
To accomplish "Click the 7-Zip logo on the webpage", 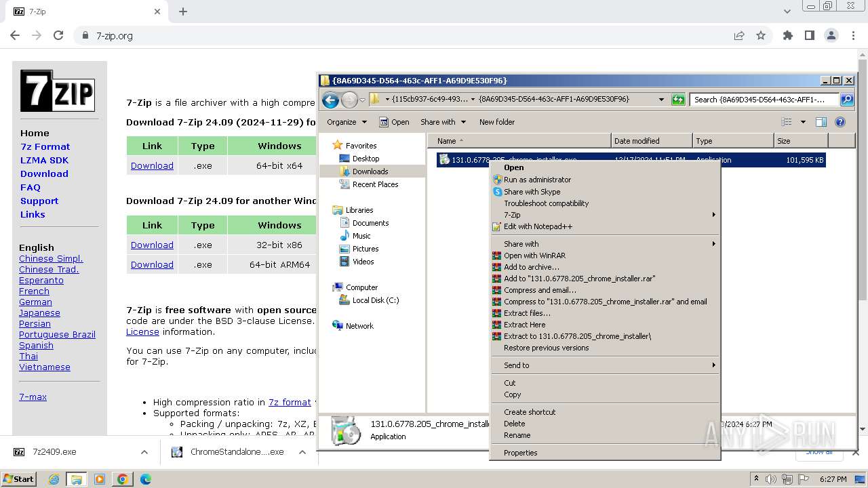I will pos(58,90).
